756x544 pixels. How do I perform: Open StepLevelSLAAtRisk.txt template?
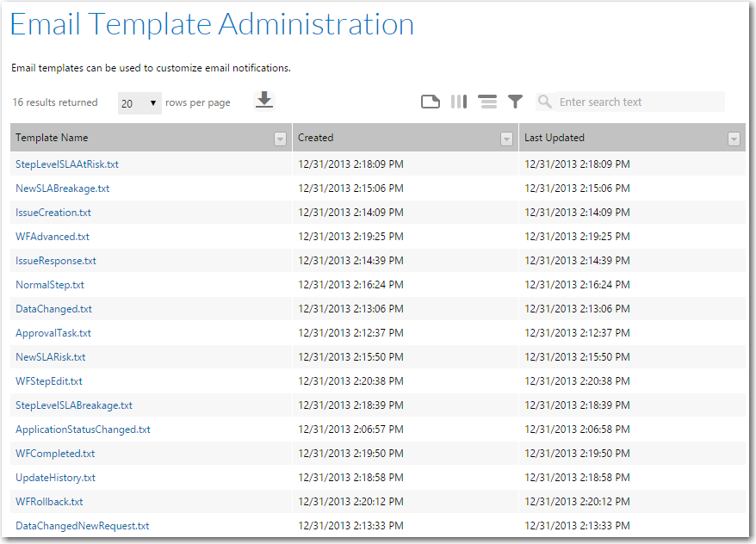tap(67, 164)
